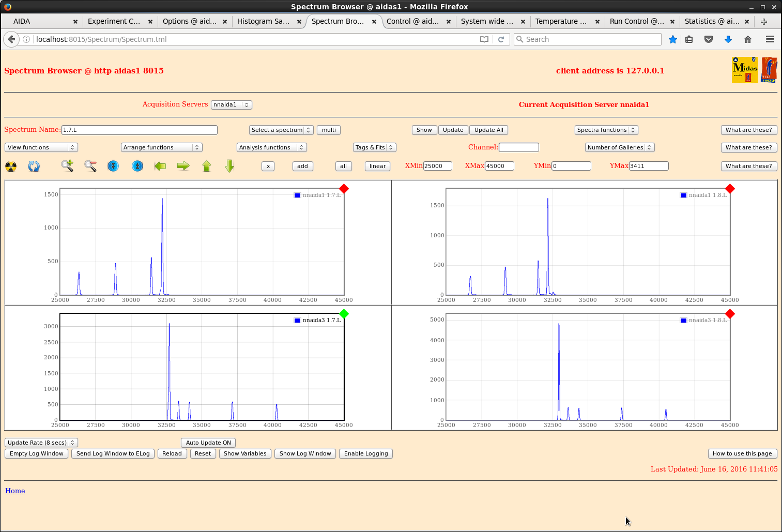The width and height of the screenshot is (782, 532).
Task: Open the Tags & Fits dropdown
Action: (375, 147)
